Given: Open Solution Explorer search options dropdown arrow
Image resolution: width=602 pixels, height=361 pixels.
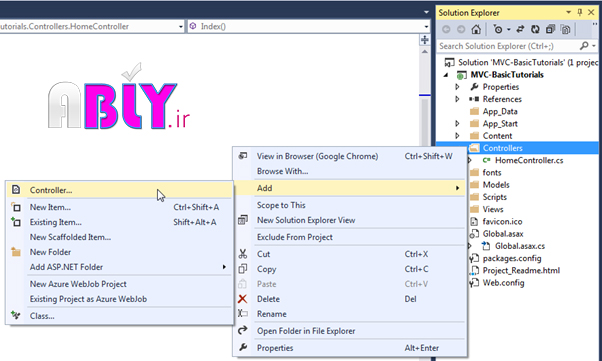Looking at the screenshot, I should [x=594, y=46].
